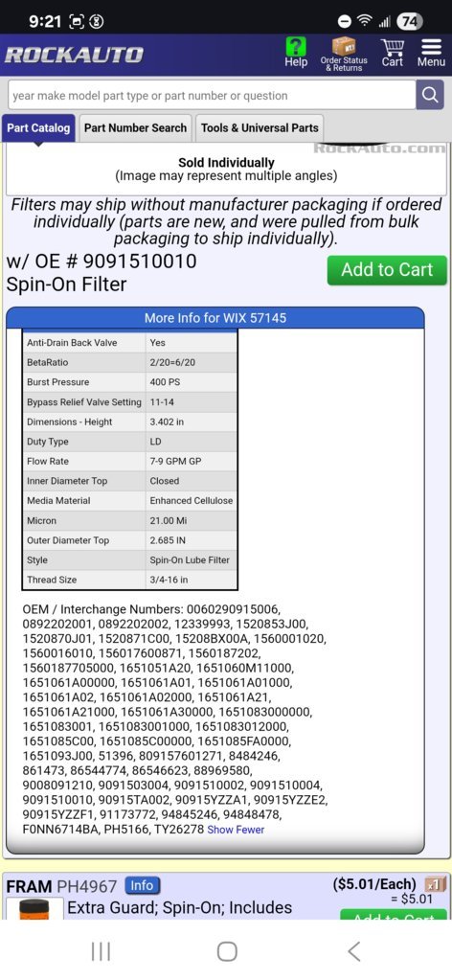Viewport: 452px width, 980px height.
Task: Tap the Android back button
Action: [354, 951]
